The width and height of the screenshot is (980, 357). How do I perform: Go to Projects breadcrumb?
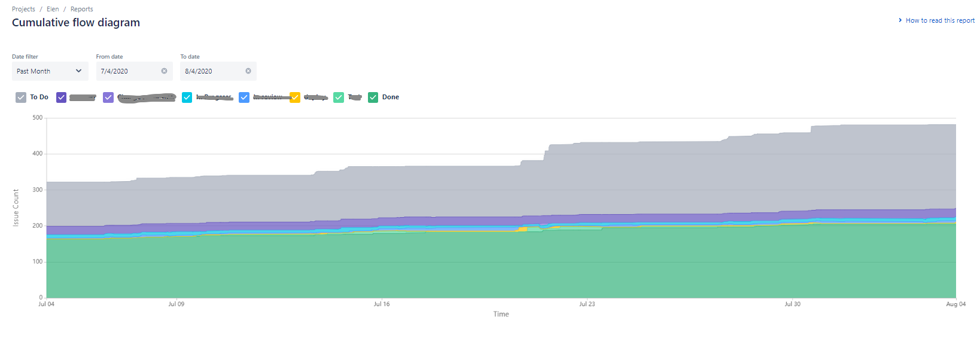point(23,9)
